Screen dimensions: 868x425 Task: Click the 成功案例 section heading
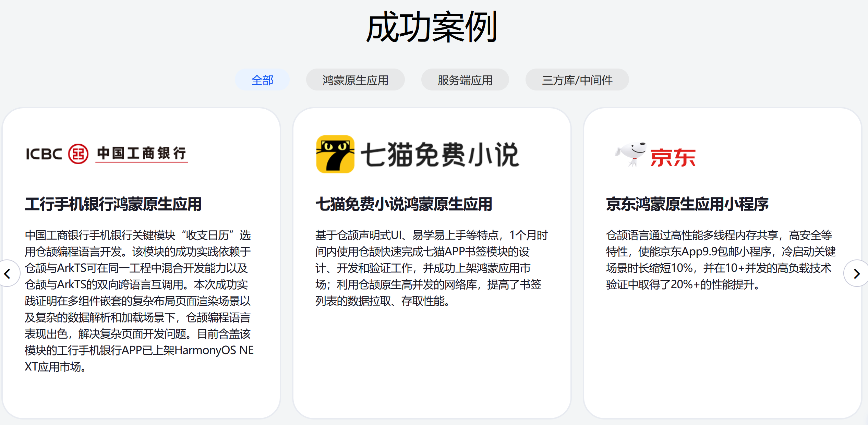point(432,27)
